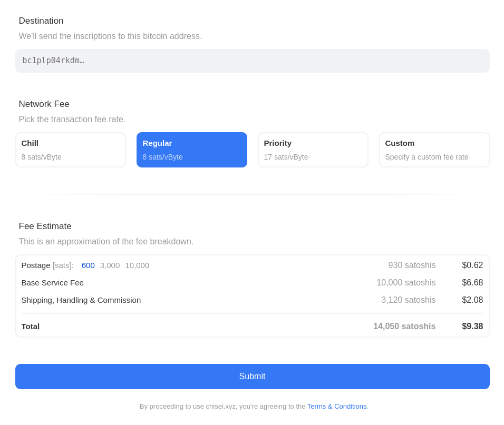504x425 pixels.
Task: Click Shipping, Handling & Commission label
Action: [81, 300]
